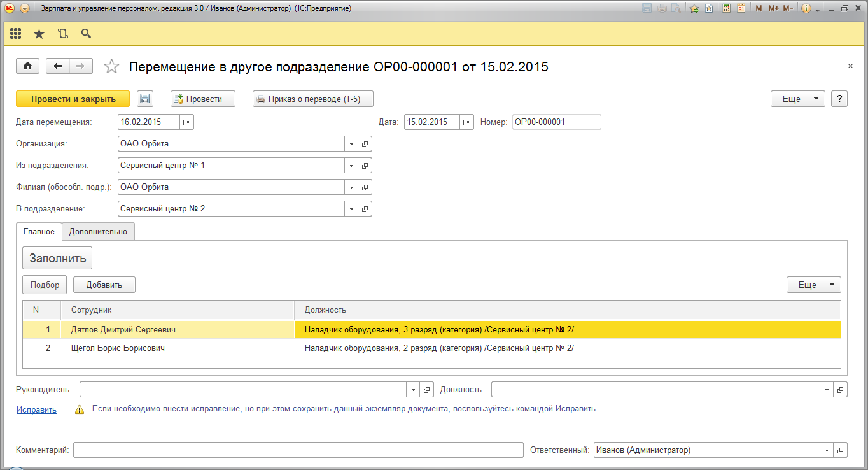This screenshot has height=470, width=868.
Task: Open the Favorites star in the yellow panel
Action: coord(39,34)
